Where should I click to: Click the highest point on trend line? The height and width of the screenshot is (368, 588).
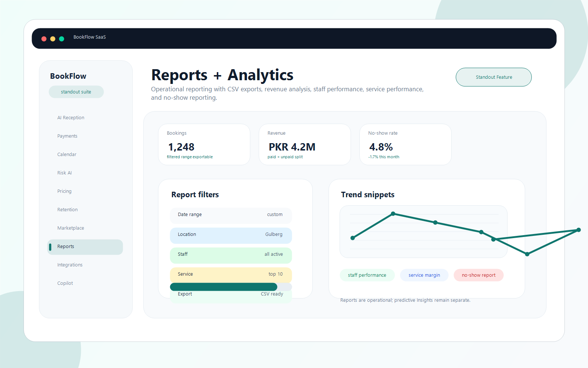[x=393, y=214]
